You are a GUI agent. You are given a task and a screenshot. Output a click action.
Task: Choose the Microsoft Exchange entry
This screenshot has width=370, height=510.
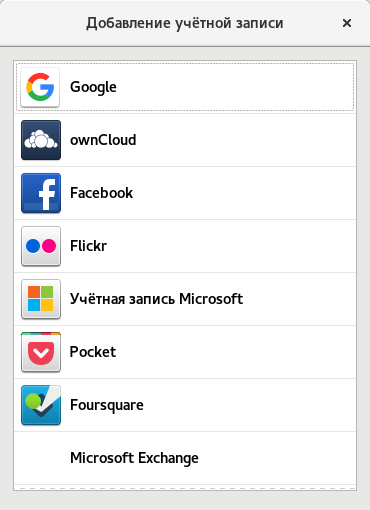[185, 458]
